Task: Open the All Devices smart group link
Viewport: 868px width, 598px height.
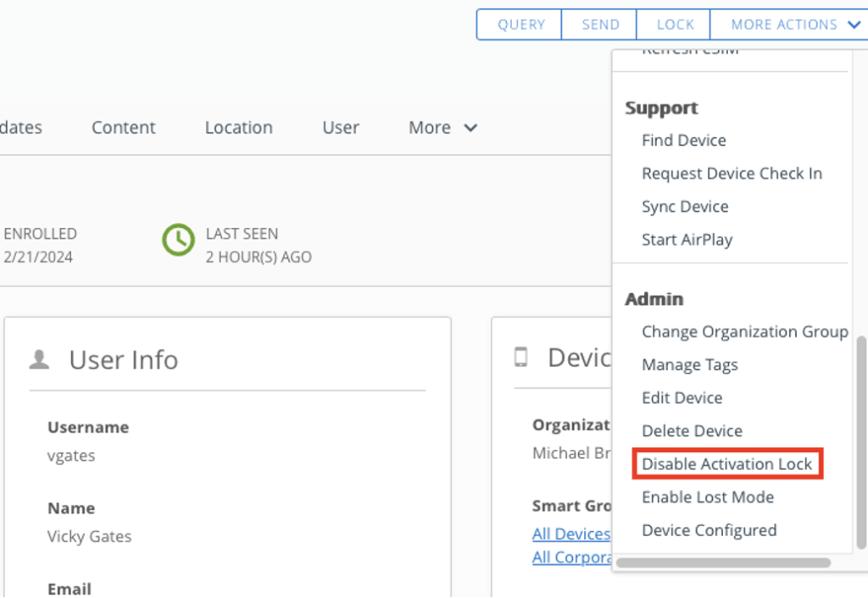Action: click(571, 534)
